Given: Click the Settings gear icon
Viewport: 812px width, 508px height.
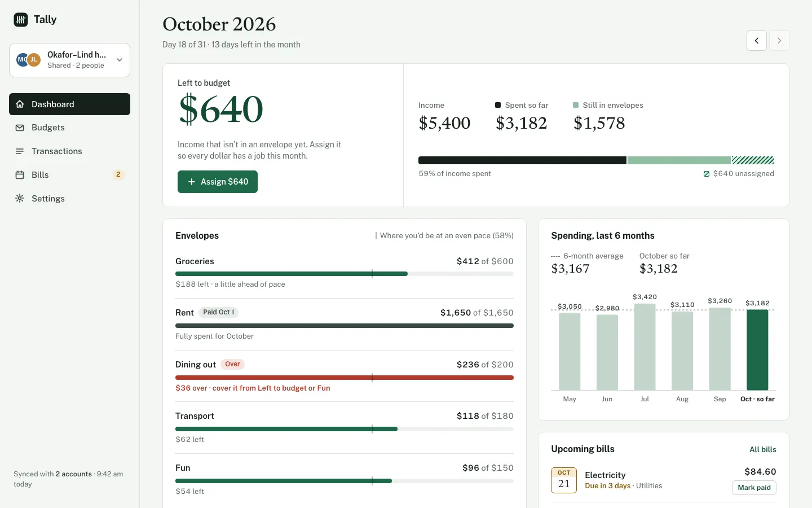Looking at the screenshot, I should click(20, 199).
